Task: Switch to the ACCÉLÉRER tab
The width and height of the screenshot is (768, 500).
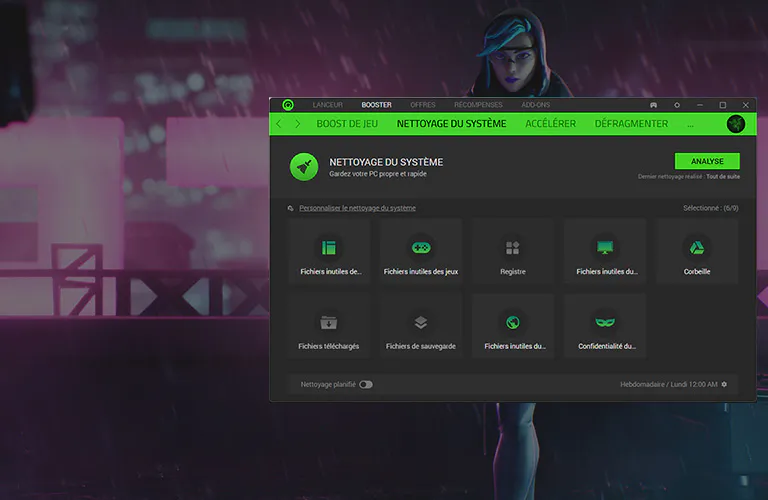Action: (551, 124)
